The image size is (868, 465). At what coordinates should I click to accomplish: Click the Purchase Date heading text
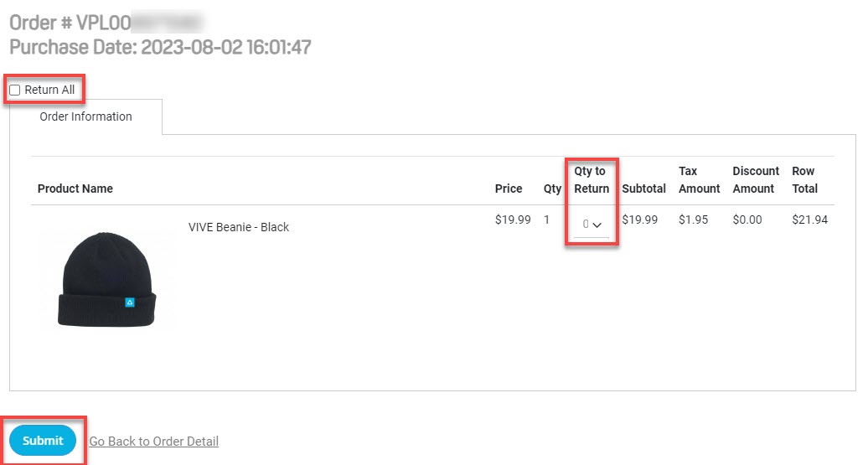coord(161,47)
